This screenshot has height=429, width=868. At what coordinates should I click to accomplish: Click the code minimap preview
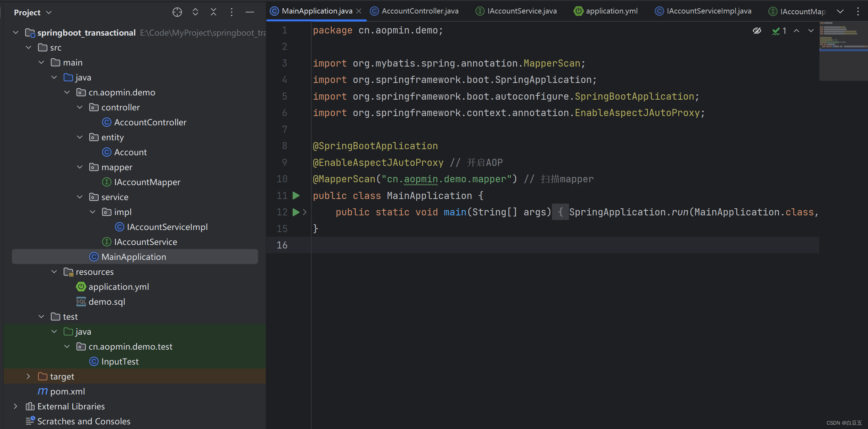(843, 51)
